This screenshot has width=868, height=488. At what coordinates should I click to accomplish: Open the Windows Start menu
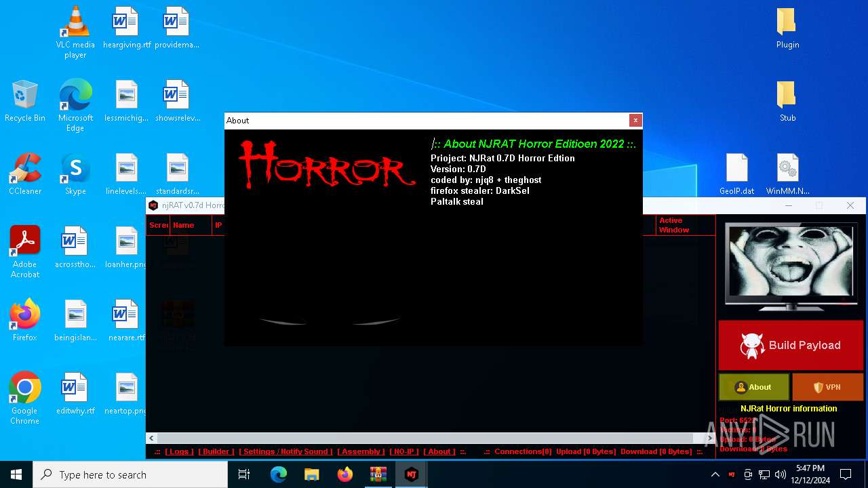click(x=16, y=474)
